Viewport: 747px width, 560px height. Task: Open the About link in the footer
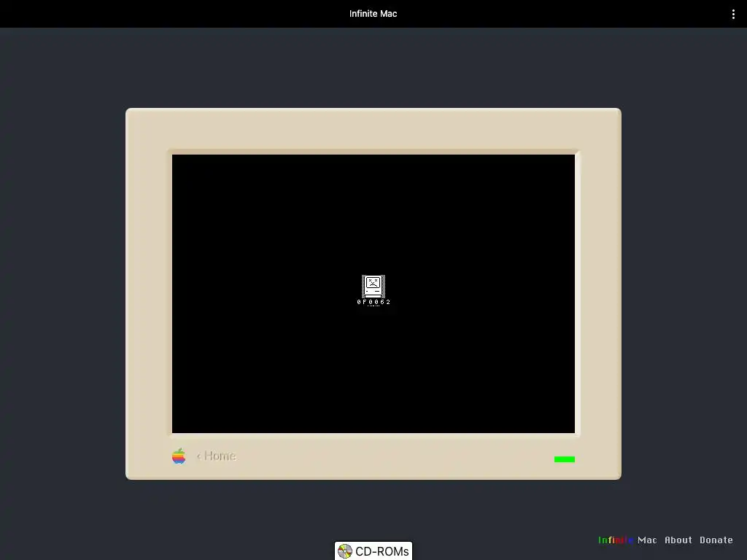pos(678,540)
